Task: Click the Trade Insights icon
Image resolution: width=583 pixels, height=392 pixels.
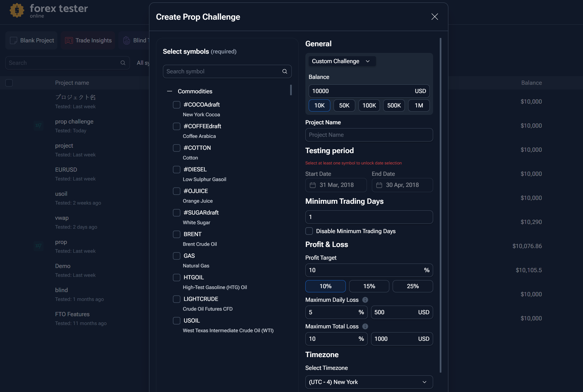Action: [69, 40]
